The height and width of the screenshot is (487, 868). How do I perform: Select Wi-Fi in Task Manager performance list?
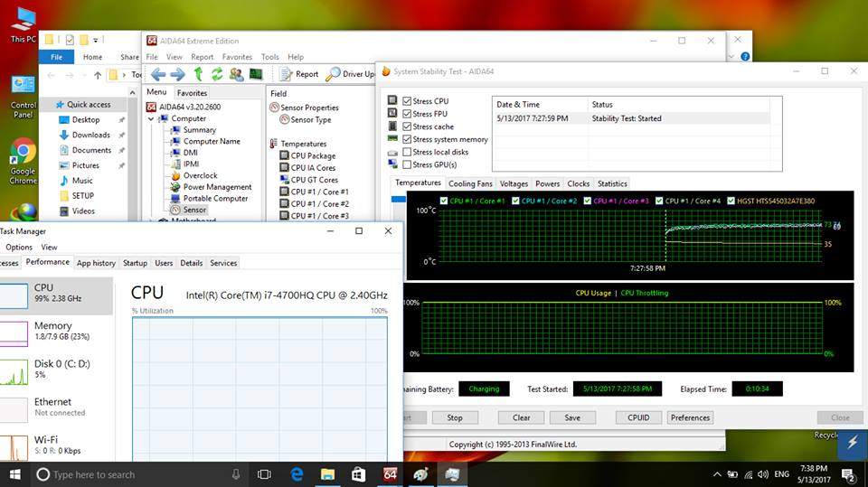pos(56,446)
